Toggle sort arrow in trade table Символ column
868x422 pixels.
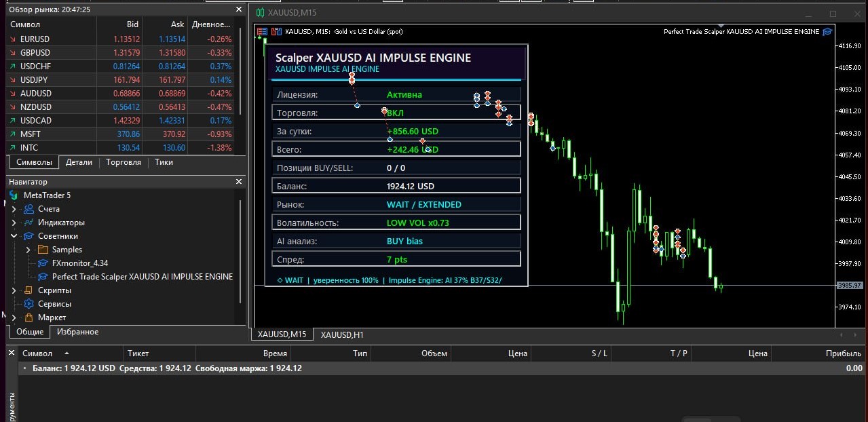click(x=67, y=353)
